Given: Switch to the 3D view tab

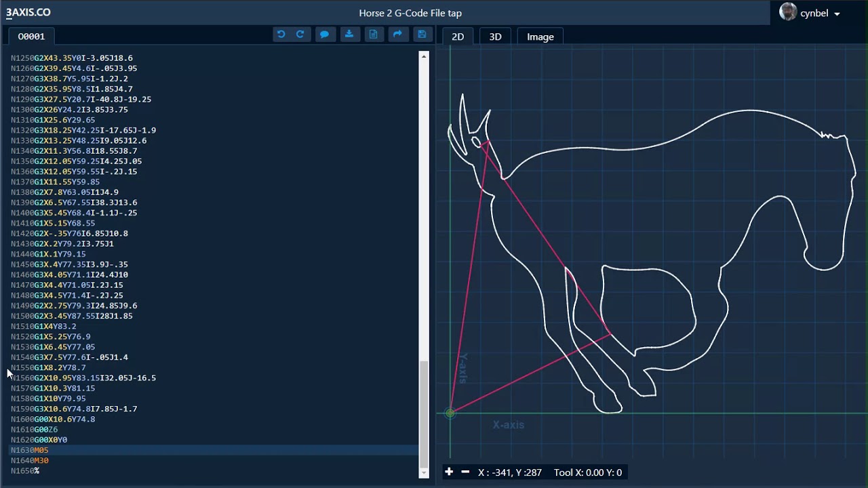Looking at the screenshot, I should click(x=495, y=37).
